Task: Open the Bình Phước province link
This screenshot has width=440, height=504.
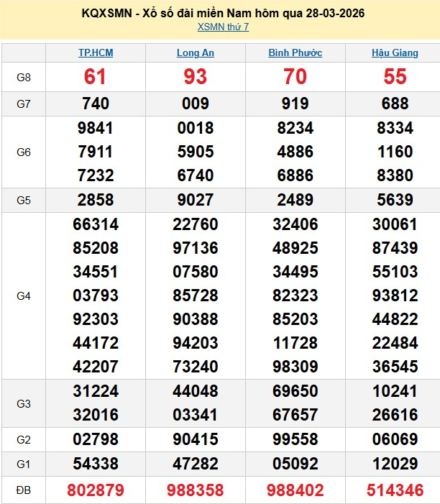Action: 295,53
